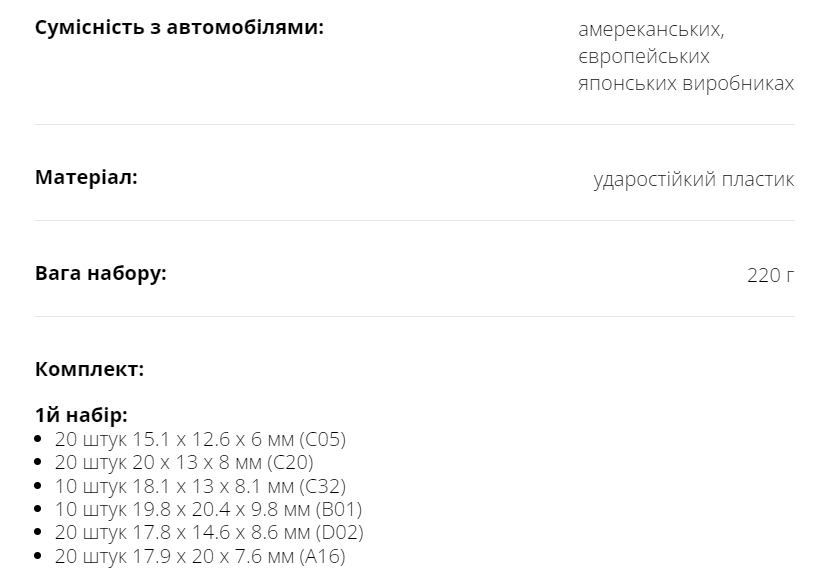Viewport: 828px width, 578px height.
Task: Click the '1й набір:' subheading
Action: coord(81,416)
